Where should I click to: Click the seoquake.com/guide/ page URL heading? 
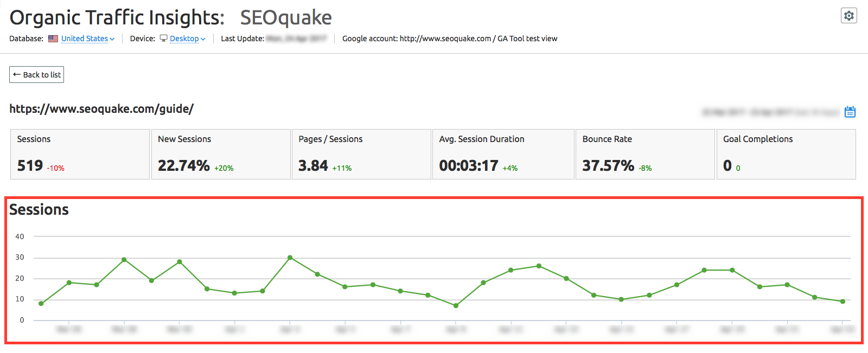[x=101, y=109]
